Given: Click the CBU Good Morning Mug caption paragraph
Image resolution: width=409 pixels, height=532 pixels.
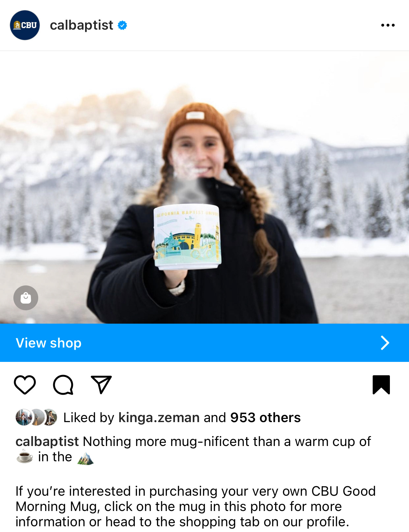Looking at the screenshot, I should point(196,506).
